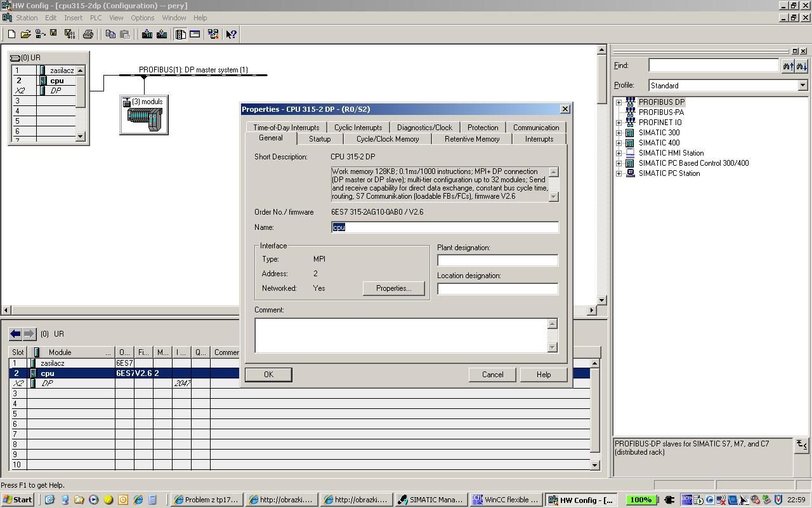Select the zasilacz row in slot table
This screenshot has width=812, height=508.
coord(299,363)
